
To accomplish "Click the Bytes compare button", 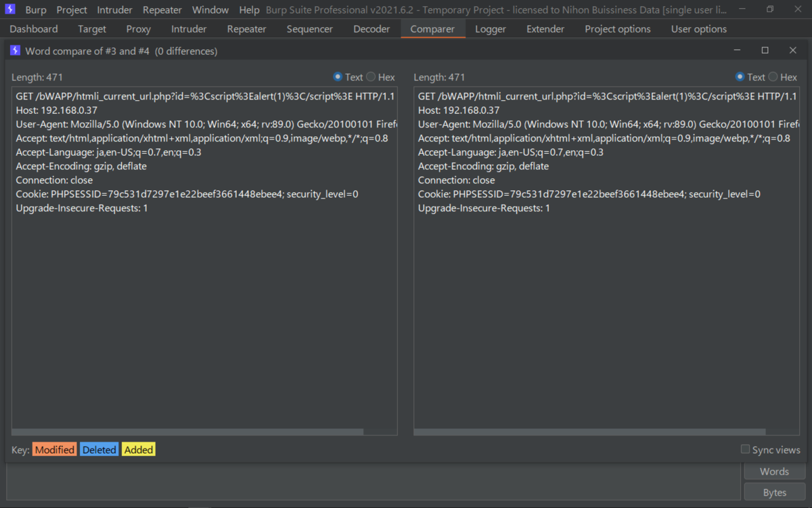I will tap(774, 492).
